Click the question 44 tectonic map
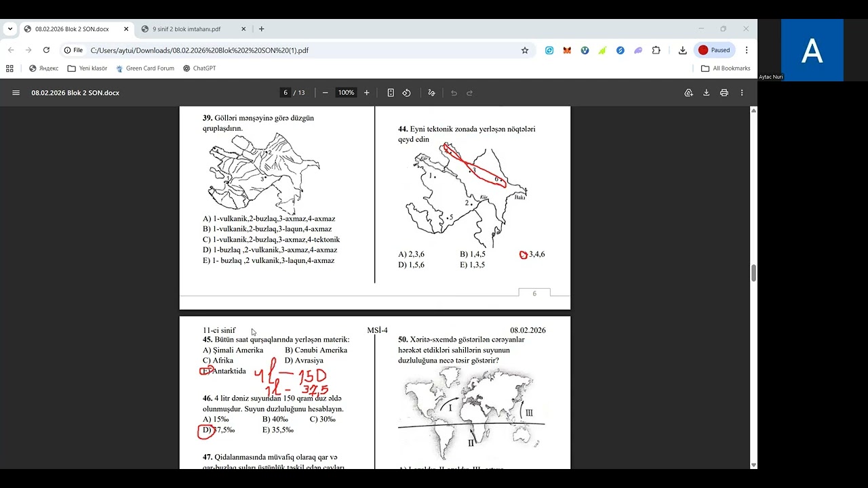The width and height of the screenshot is (868, 488). 465,197
